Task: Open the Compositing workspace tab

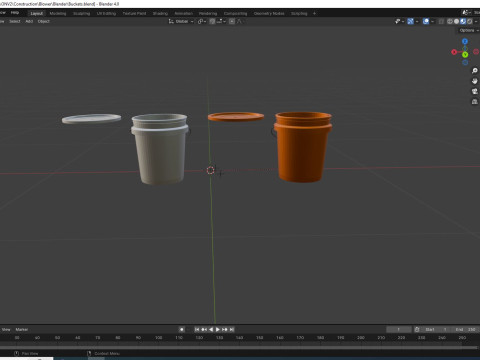Action: [x=235, y=13]
